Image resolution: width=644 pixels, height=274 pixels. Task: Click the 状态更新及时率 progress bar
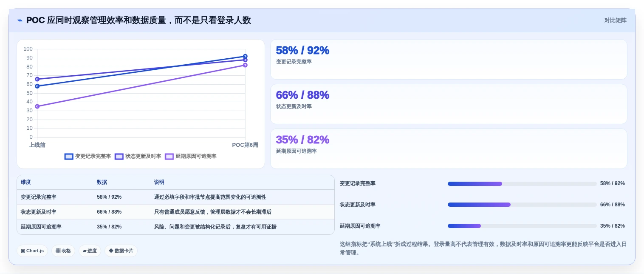click(x=522, y=205)
